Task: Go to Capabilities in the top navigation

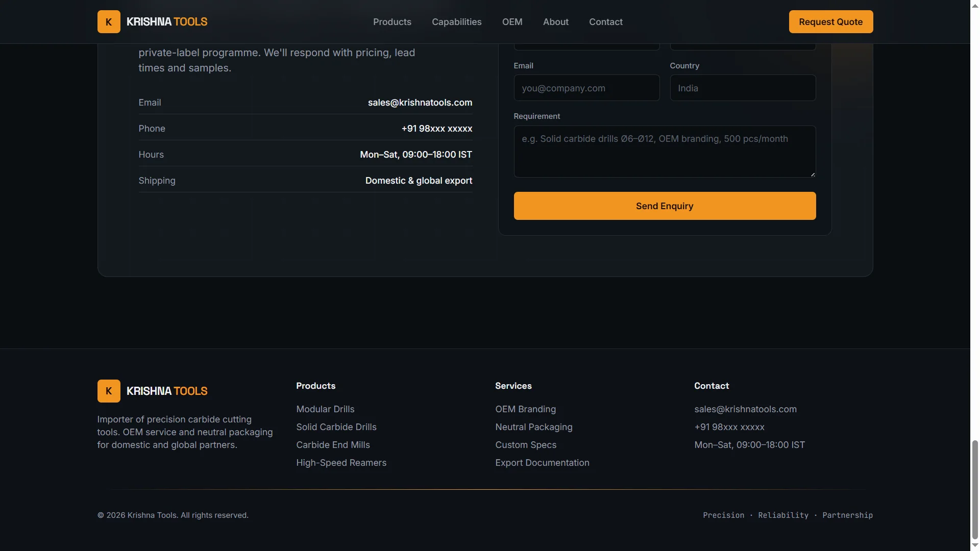Action: (457, 22)
